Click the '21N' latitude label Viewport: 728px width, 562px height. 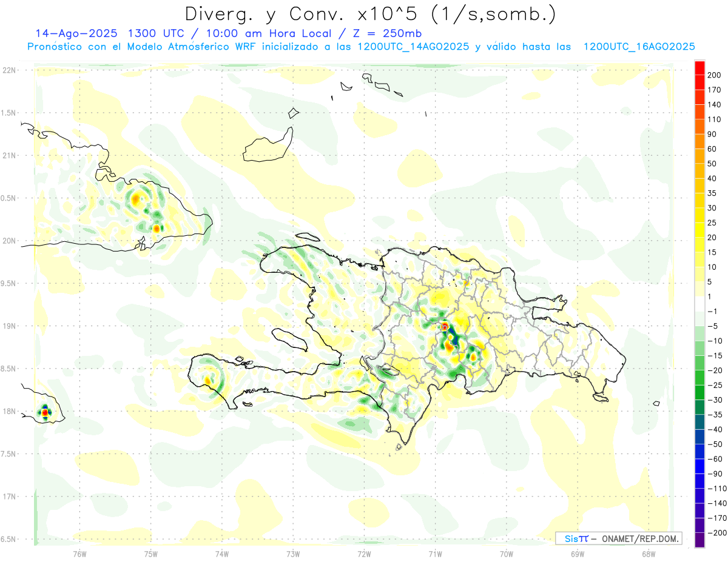point(9,155)
